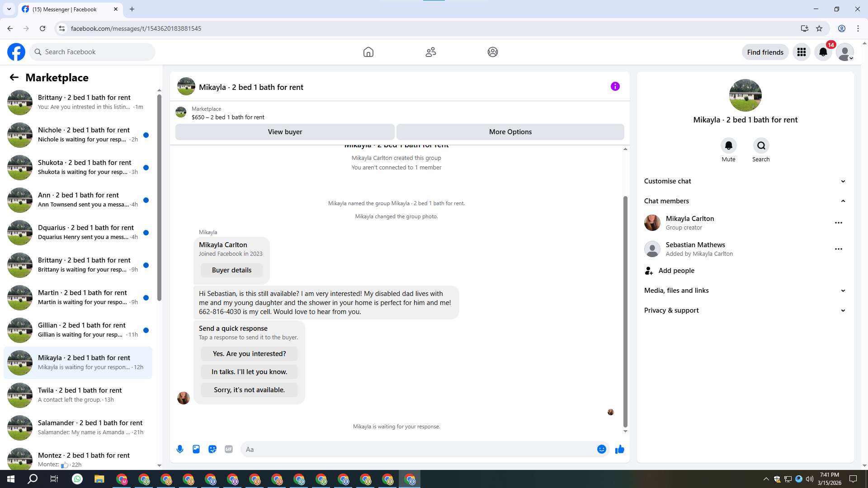
Task: Send quick reply 'In talks. I'll let you know.'
Action: [x=250, y=372]
